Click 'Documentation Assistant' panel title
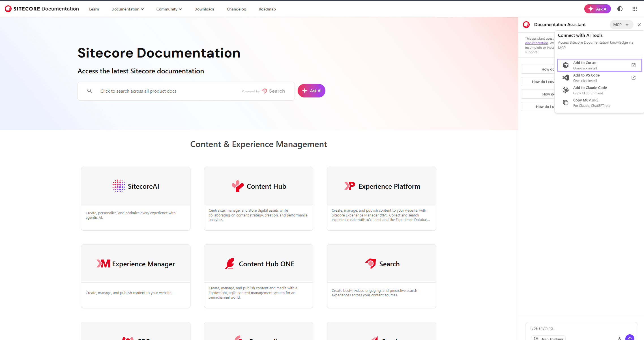 tap(560, 25)
